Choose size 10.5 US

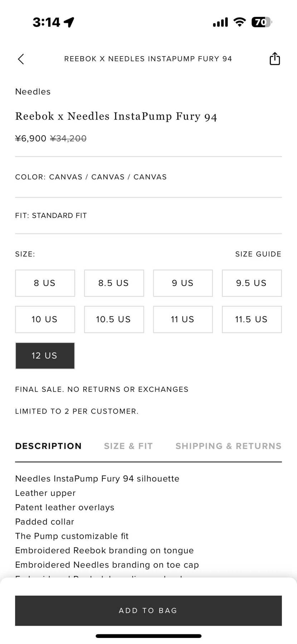[114, 319]
